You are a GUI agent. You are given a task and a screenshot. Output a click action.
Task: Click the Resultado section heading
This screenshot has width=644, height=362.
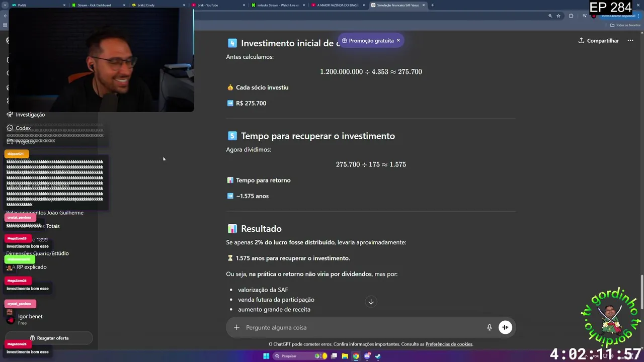[x=261, y=229]
